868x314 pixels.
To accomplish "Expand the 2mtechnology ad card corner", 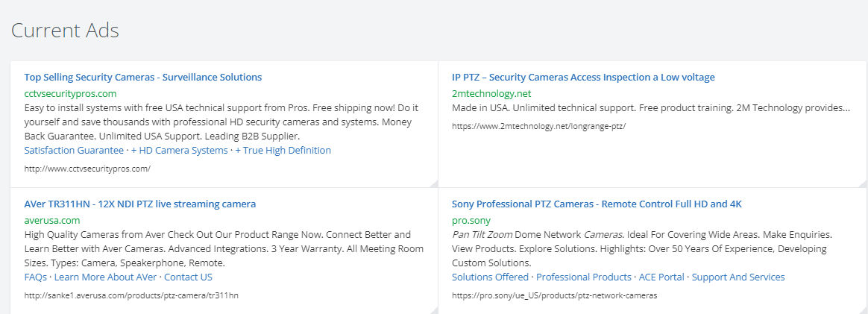I will click(862, 183).
